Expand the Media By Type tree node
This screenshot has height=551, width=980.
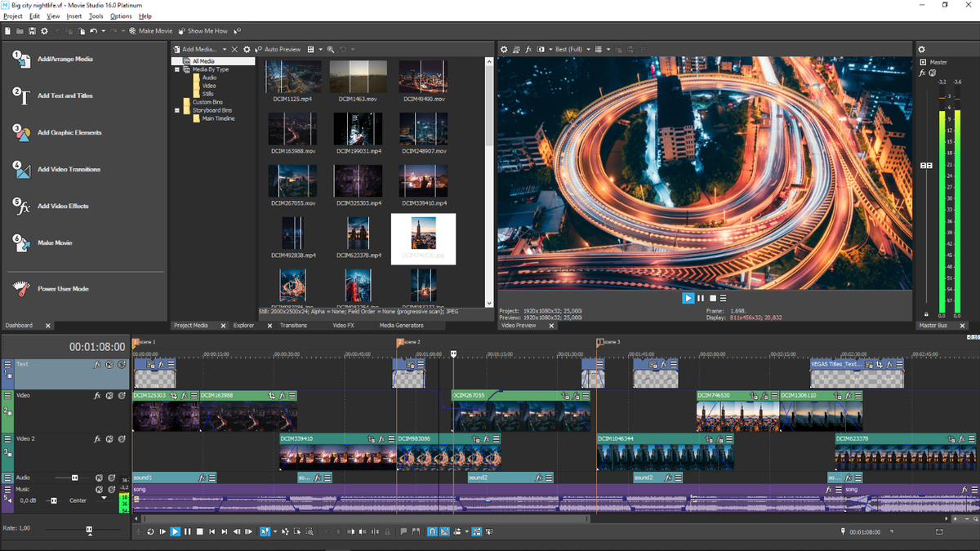tap(177, 69)
